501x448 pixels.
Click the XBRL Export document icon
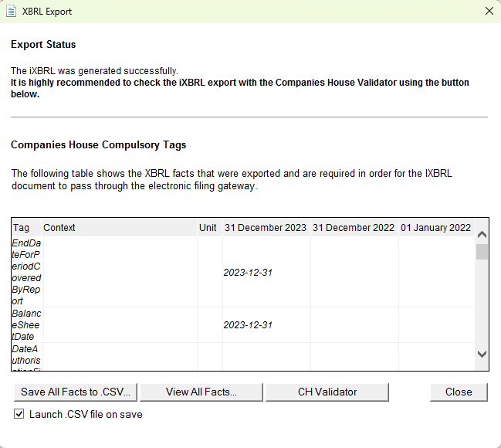tap(11, 12)
